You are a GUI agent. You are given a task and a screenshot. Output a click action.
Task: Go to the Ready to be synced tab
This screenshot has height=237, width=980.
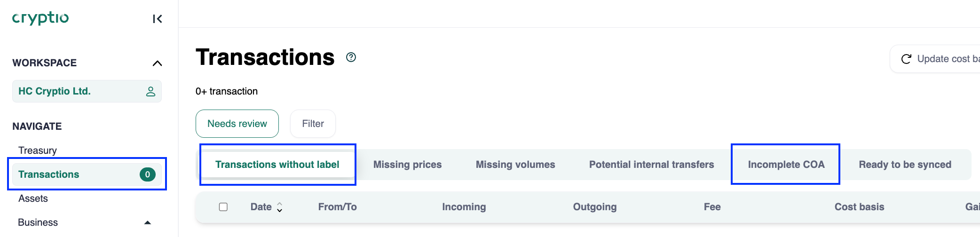click(x=905, y=165)
